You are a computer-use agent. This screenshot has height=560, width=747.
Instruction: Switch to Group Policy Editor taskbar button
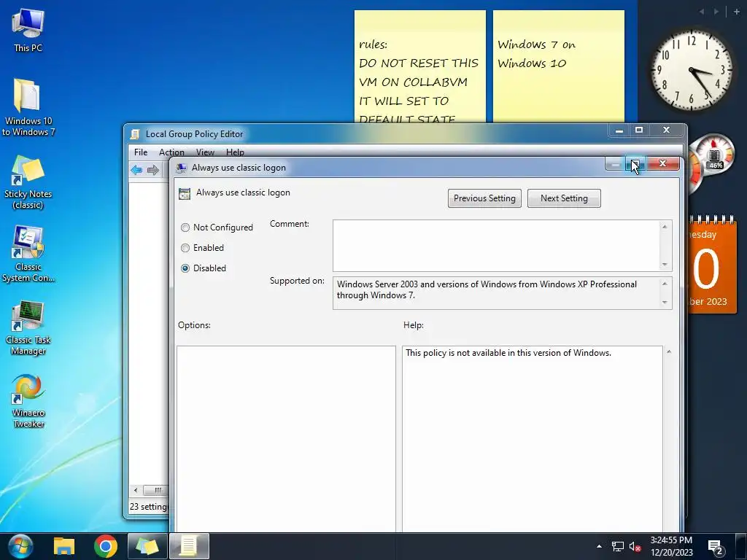click(189, 546)
